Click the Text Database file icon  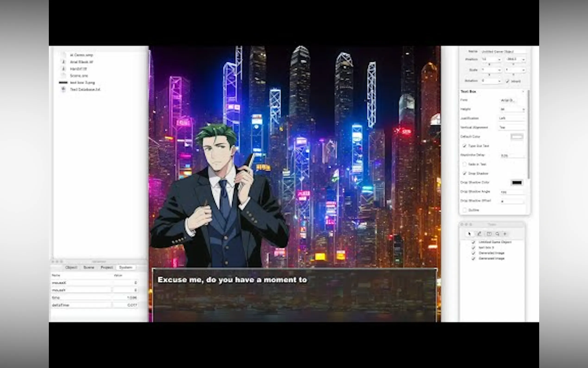(x=63, y=89)
